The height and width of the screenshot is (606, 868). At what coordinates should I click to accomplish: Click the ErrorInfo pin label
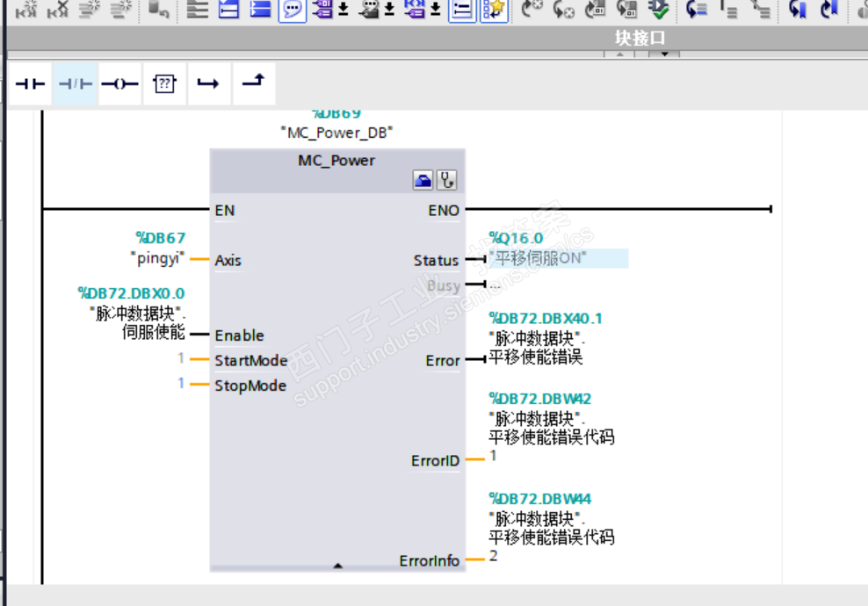coord(429,561)
